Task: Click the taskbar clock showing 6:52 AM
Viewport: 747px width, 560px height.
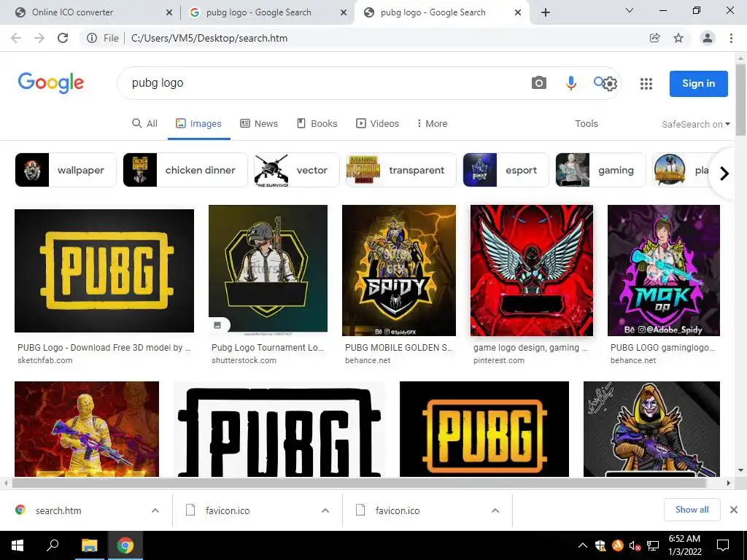Action: 684,545
